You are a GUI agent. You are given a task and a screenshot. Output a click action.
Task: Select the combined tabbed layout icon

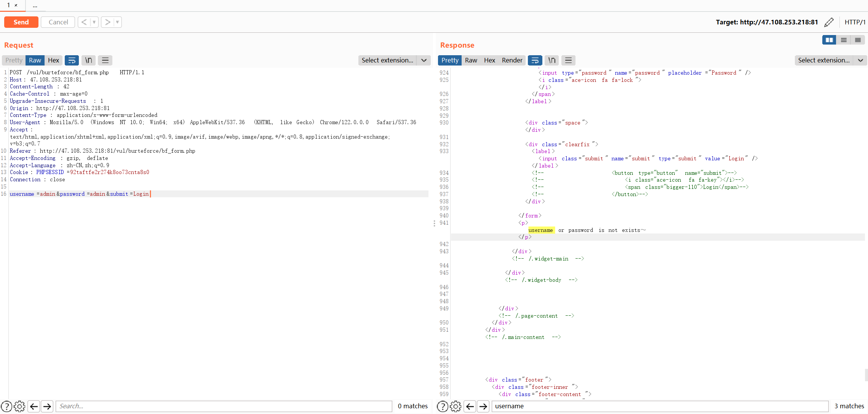pyautogui.click(x=858, y=40)
